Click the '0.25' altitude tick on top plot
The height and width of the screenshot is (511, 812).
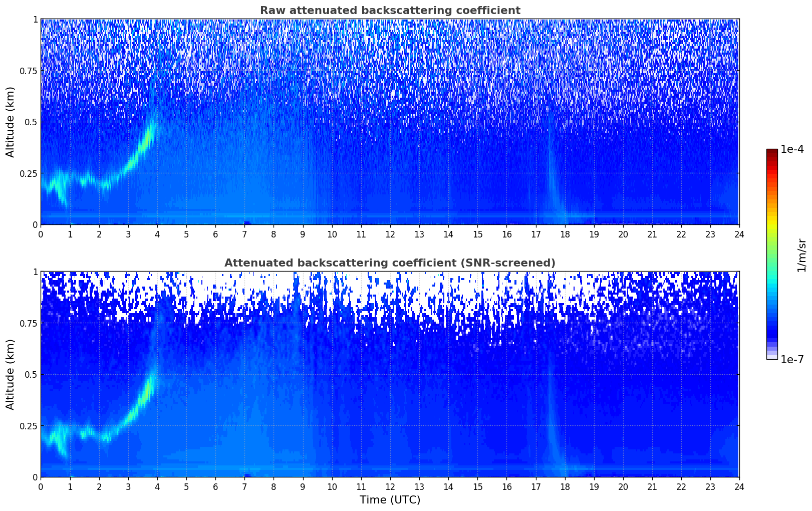[29, 174]
